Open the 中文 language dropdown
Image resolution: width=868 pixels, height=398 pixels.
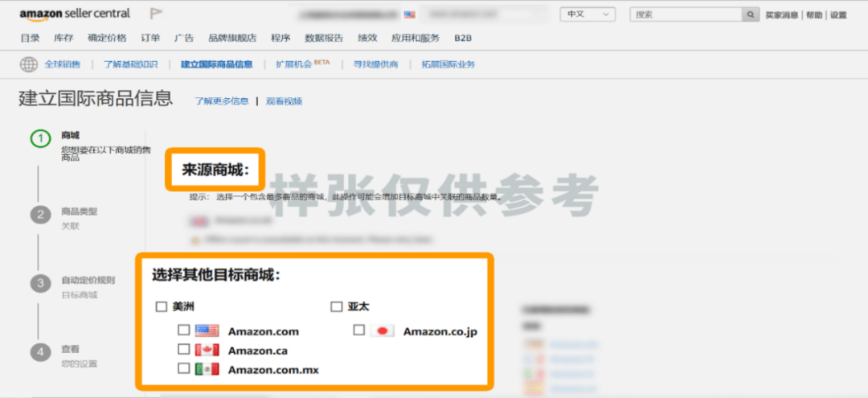point(588,14)
